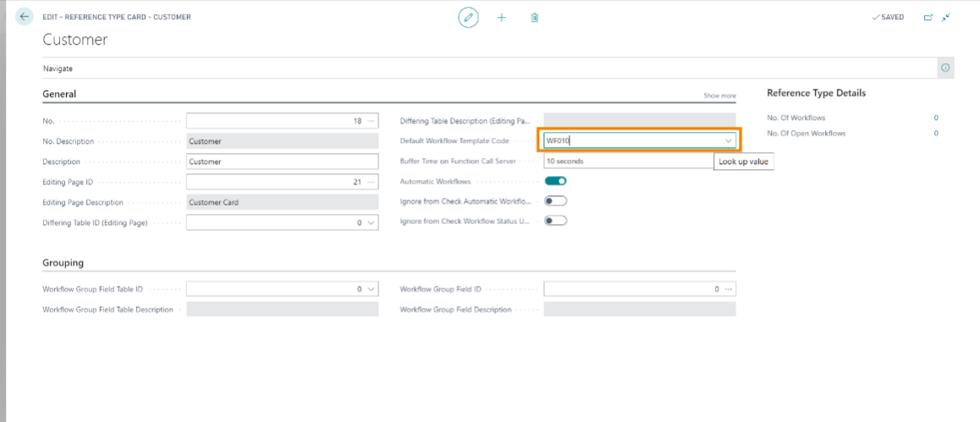Viewport: 980px width, 422px height.
Task: Click the collapse page arrows icon
Action: [945, 17]
